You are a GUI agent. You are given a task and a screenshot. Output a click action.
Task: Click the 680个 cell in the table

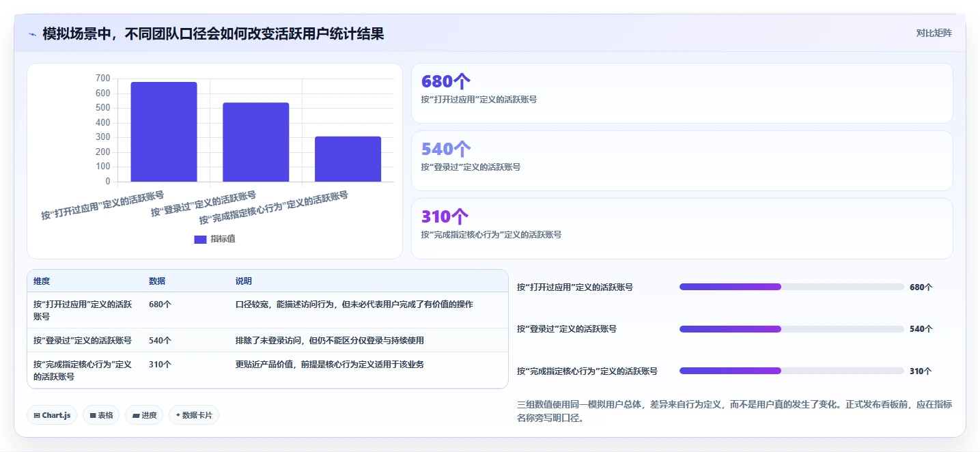(x=160, y=305)
